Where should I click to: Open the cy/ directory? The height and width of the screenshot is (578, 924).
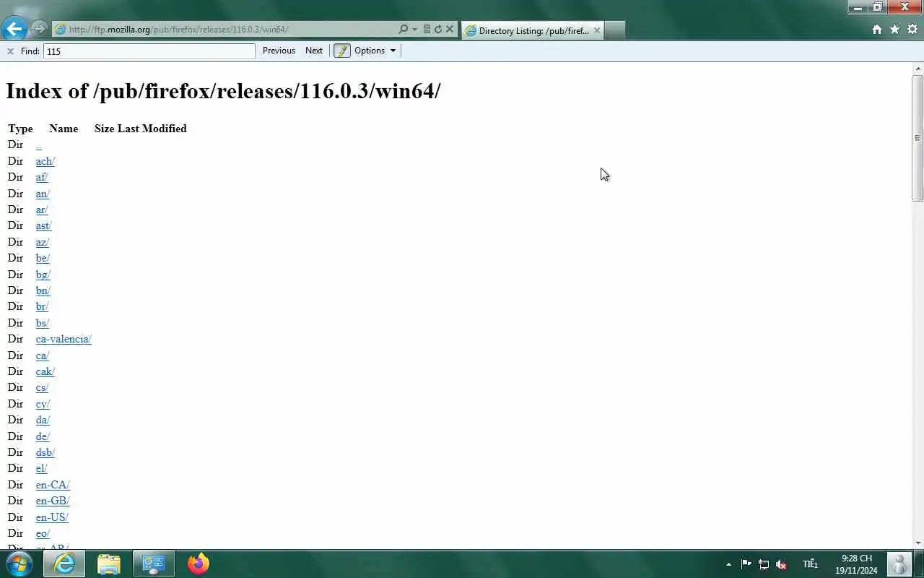click(x=43, y=404)
